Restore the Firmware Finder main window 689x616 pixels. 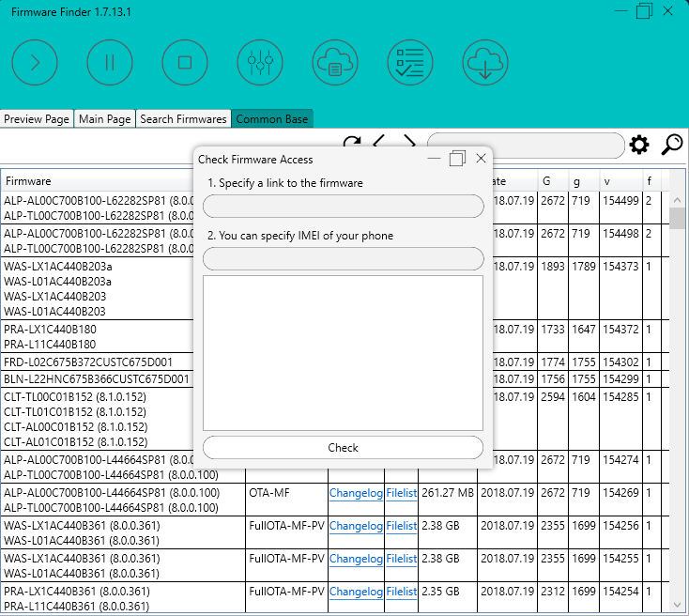coord(644,11)
